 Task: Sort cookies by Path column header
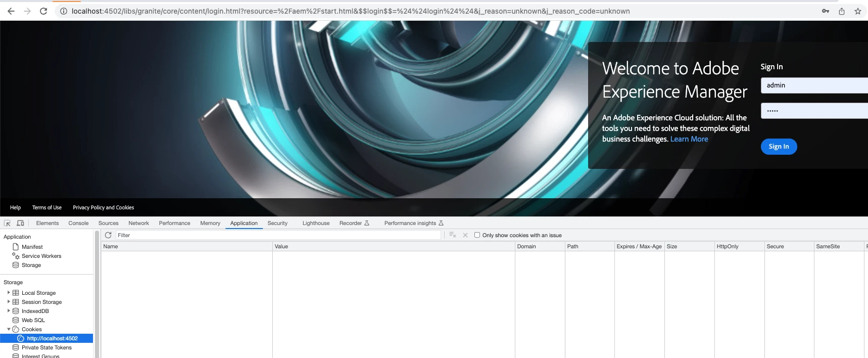[x=589, y=246]
